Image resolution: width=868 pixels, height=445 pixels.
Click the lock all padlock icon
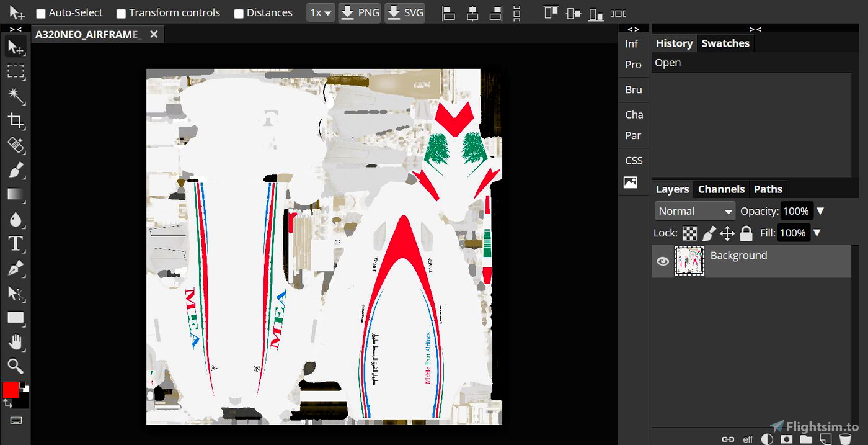(746, 233)
